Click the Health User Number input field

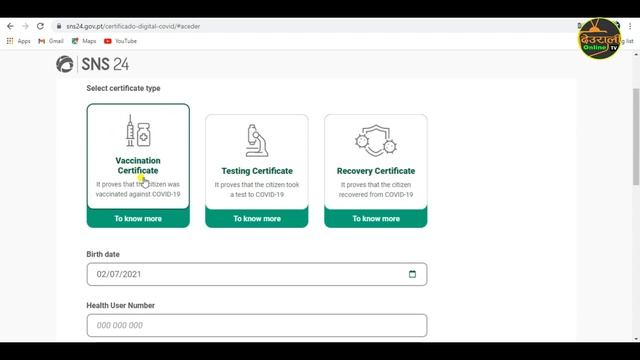click(x=257, y=325)
